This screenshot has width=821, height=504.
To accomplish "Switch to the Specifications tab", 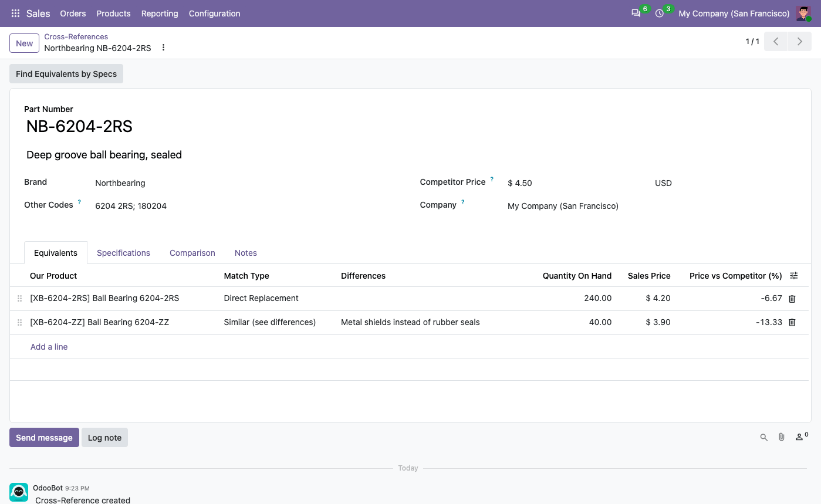I will click(x=123, y=253).
